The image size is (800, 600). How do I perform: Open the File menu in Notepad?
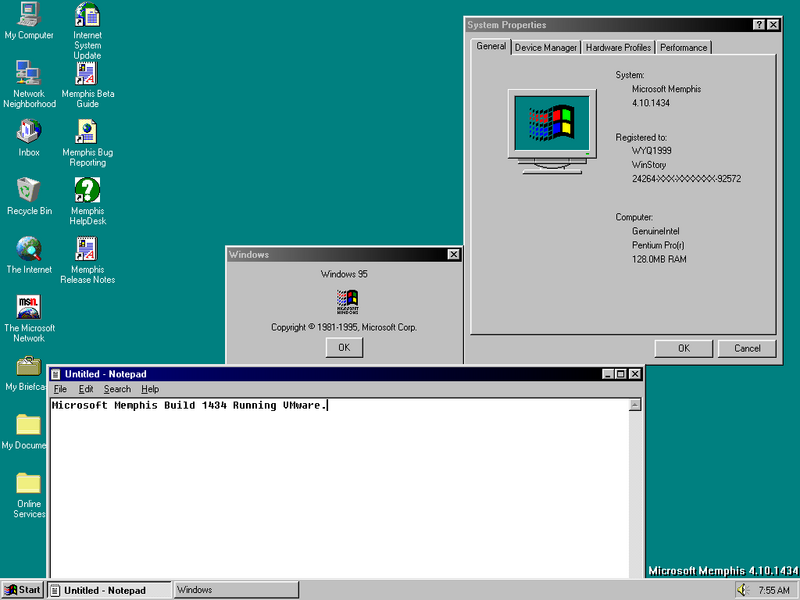[60, 389]
